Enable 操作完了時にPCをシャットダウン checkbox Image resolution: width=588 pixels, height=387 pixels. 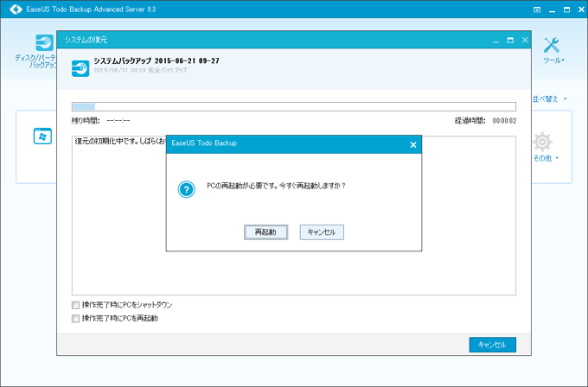tap(76, 305)
